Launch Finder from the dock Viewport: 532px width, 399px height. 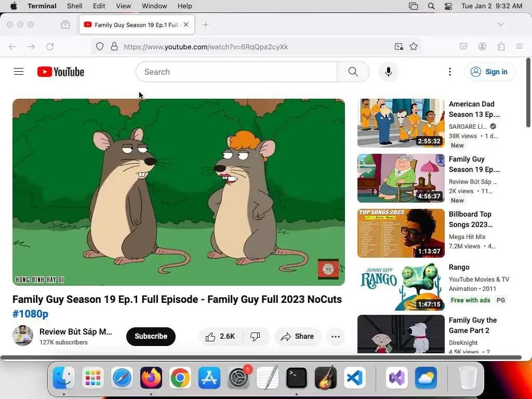64,378
